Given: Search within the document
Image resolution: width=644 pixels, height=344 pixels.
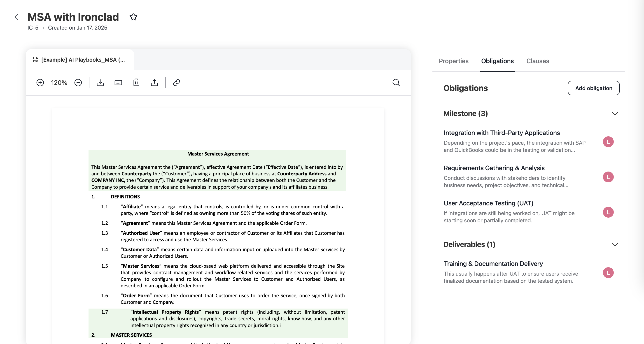Looking at the screenshot, I should pos(396,83).
